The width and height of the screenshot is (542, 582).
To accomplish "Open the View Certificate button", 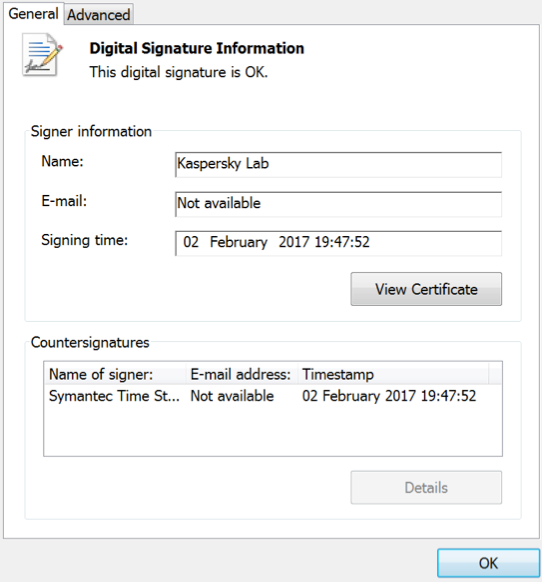I will [x=426, y=289].
